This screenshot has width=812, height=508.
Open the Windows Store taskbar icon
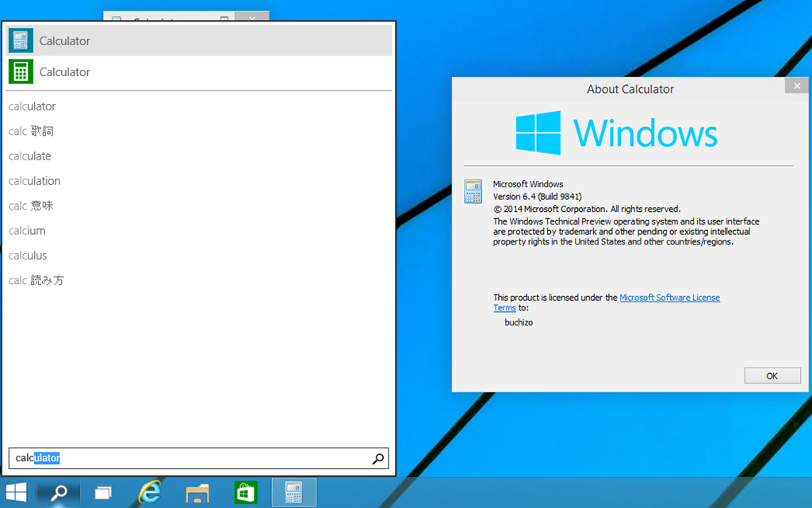coord(246,492)
